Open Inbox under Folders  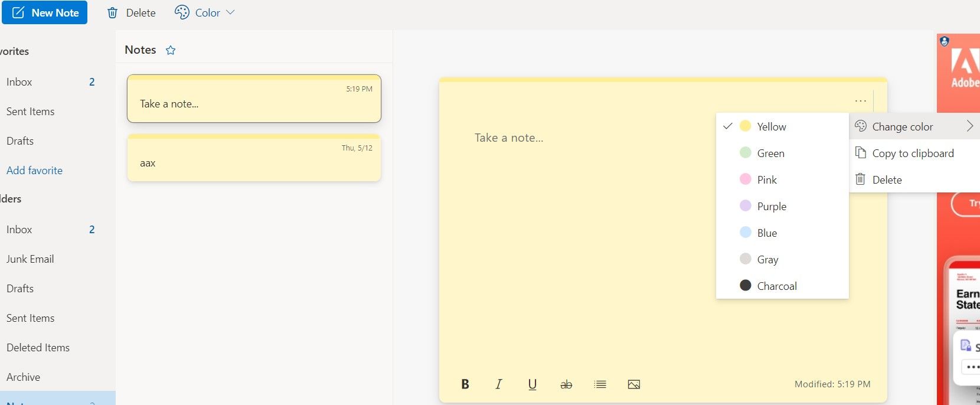pos(50,230)
